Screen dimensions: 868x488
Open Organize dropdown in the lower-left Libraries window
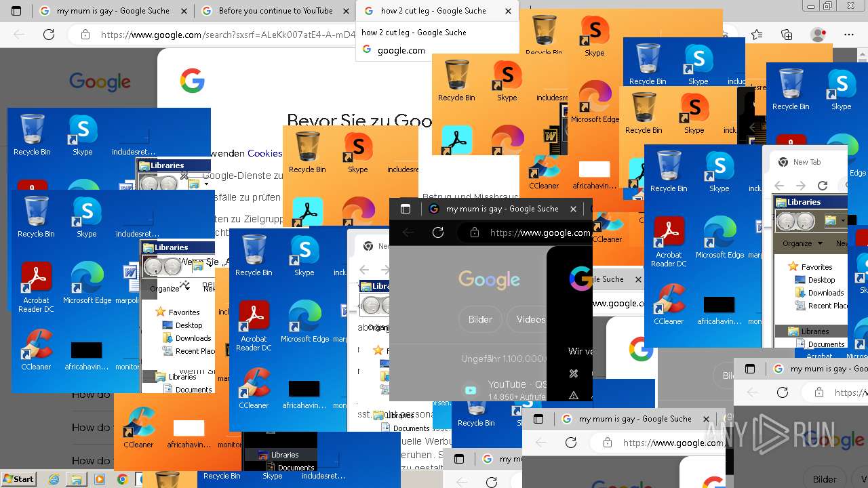[x=170, y=288]
